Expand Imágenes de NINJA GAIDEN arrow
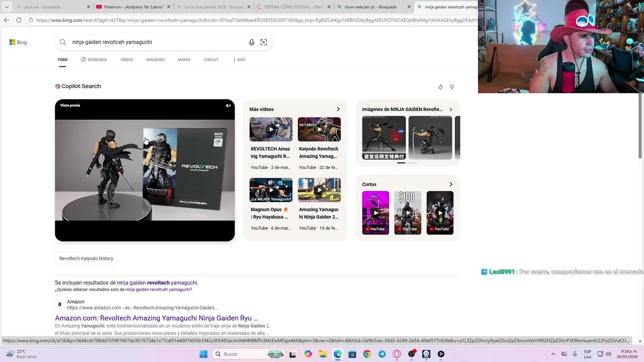 click(451, 109)
